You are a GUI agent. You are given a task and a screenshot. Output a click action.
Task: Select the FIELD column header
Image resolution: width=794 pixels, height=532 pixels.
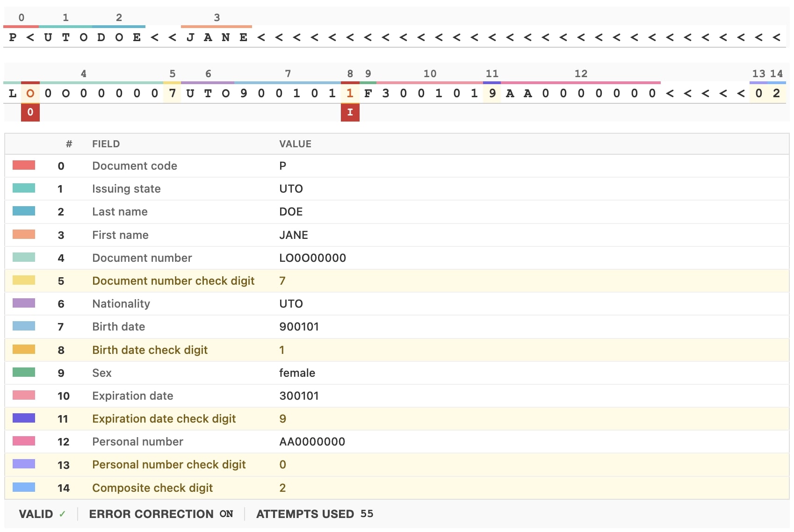106,144
